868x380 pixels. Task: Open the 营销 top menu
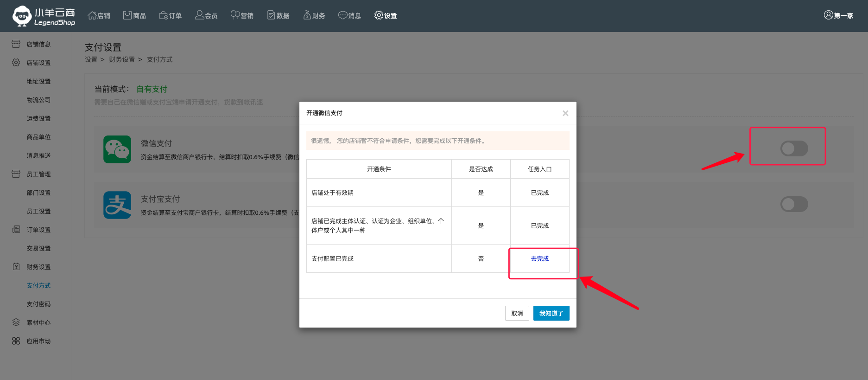coord(242,15)
